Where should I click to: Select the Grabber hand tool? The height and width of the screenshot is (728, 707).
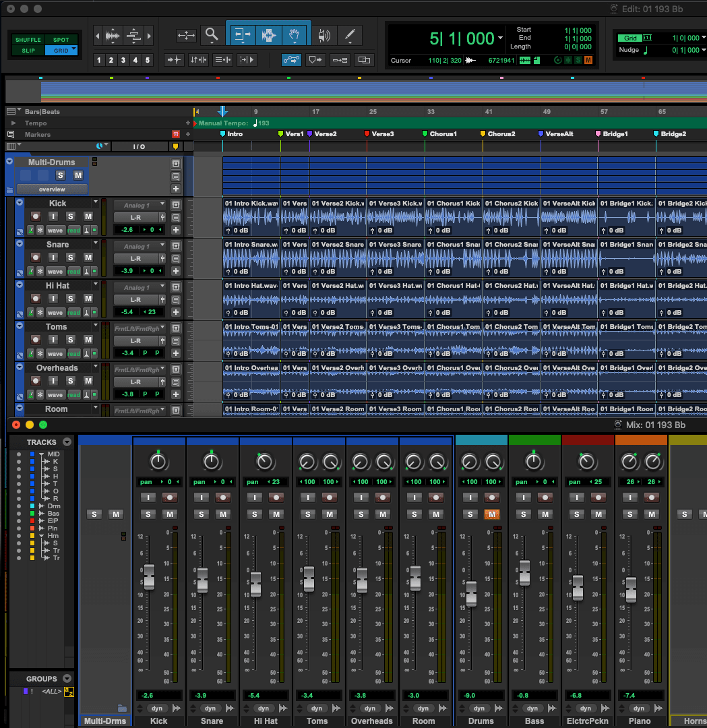click(x=295, y=36)
